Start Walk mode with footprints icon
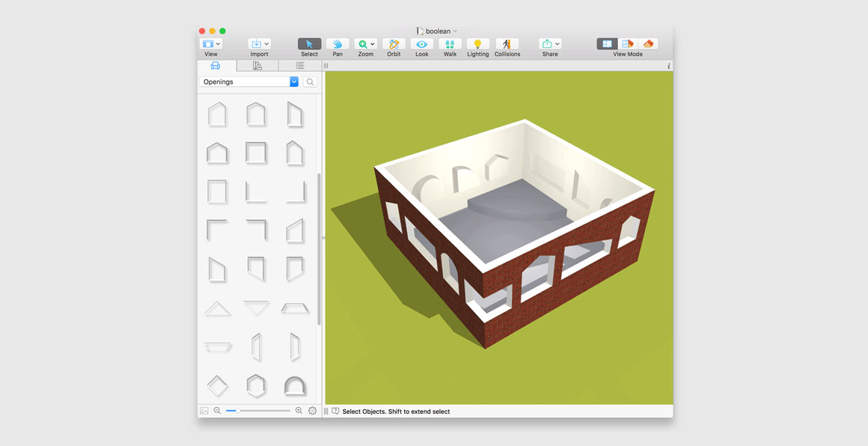Image resolution: width=868 pixels, height=446 pixels. [x=450, y=44]
